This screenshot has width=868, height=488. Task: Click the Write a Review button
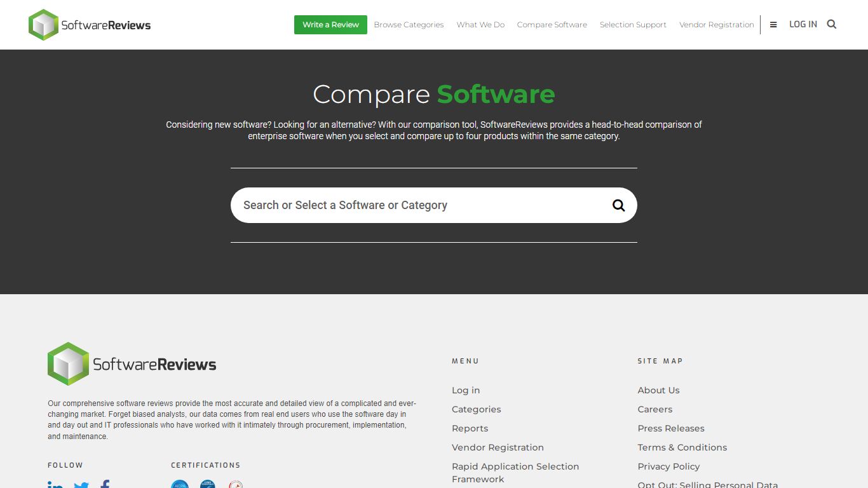pos(330,25)
